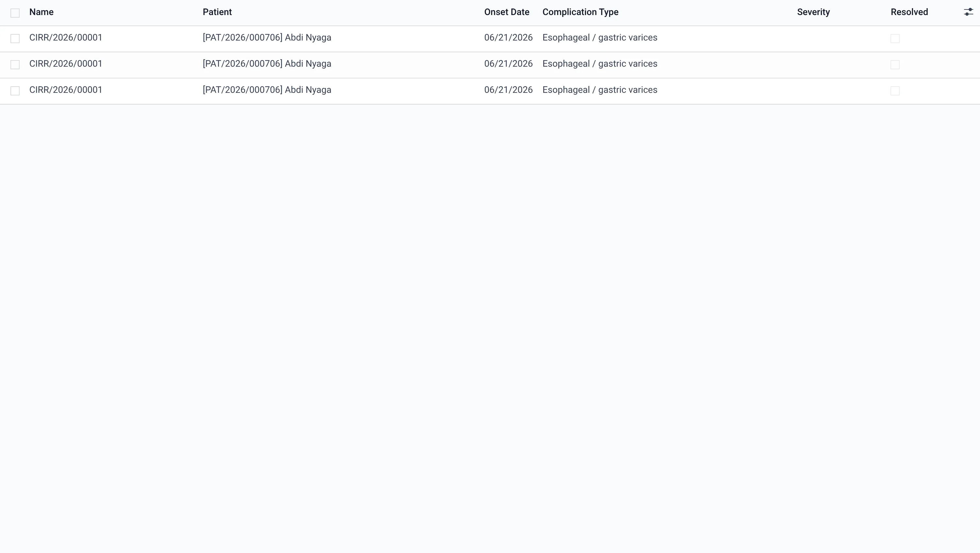Sort by the Onset Date column header

507,12
